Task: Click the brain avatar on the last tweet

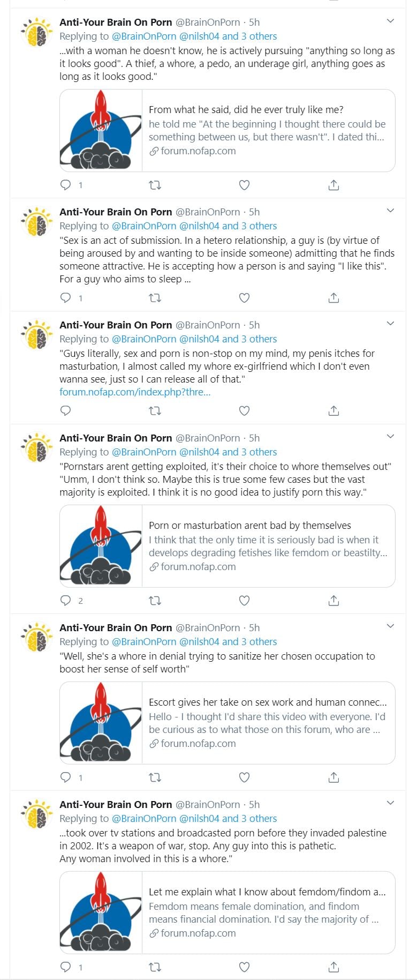Action: click(36, 815)
